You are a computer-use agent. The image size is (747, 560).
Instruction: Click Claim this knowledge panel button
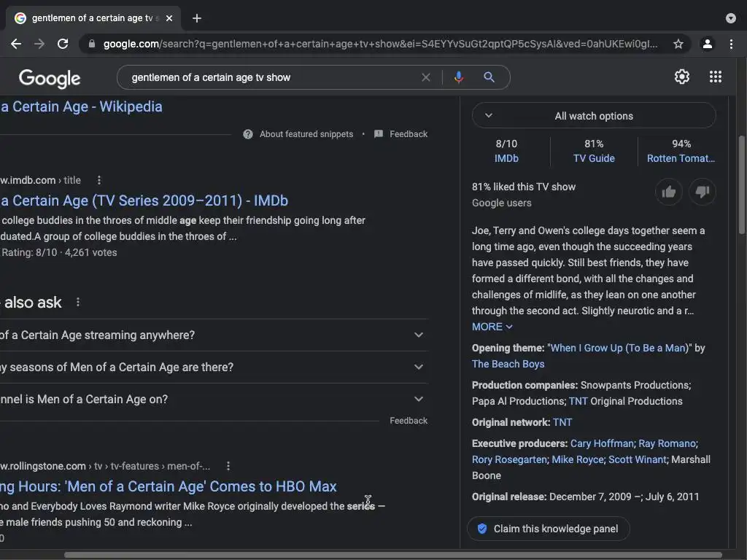pyautogui.click(x=549, y=529)
